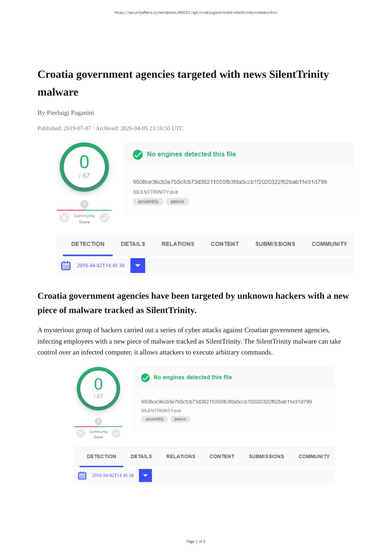Toggle gray X vote in upper Community Score

tap(64, 218)
